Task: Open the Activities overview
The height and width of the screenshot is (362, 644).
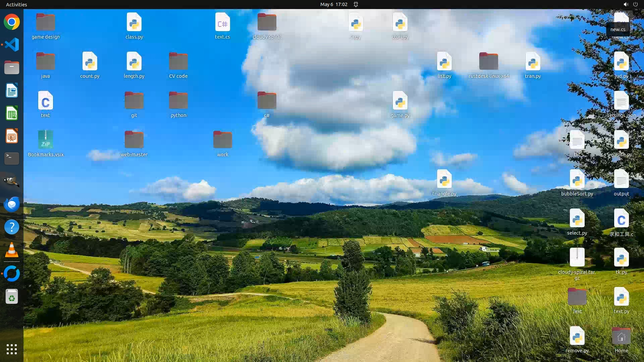Action: click(x=16, y=4)
